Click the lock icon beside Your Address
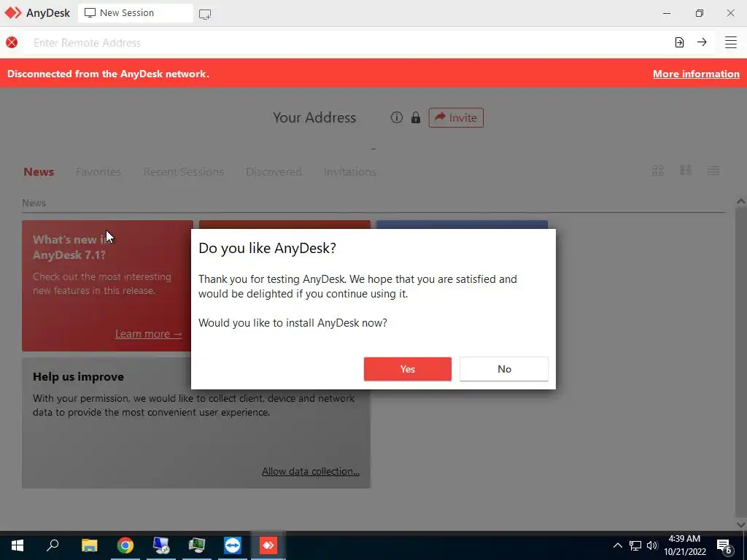The height and width of the screenshot is (560, 747). (416, 117)
